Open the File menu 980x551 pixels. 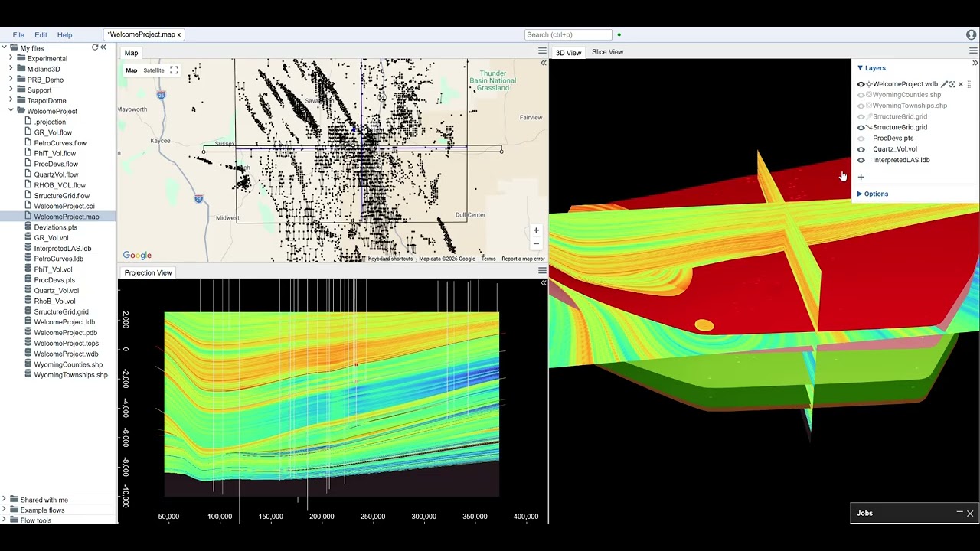[18, 34]
